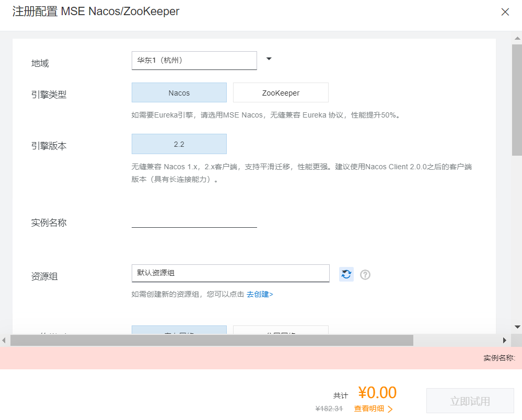This screenshot has width=522, height=420.
Task: Click vertical scrollbar up arrow
Action: pos(517,38)
